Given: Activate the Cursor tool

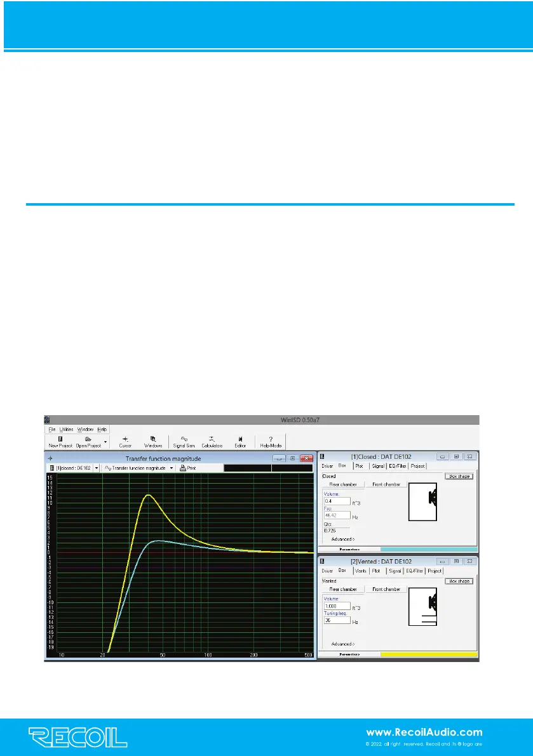Looking at the screenshot, I should coord(125,442).
